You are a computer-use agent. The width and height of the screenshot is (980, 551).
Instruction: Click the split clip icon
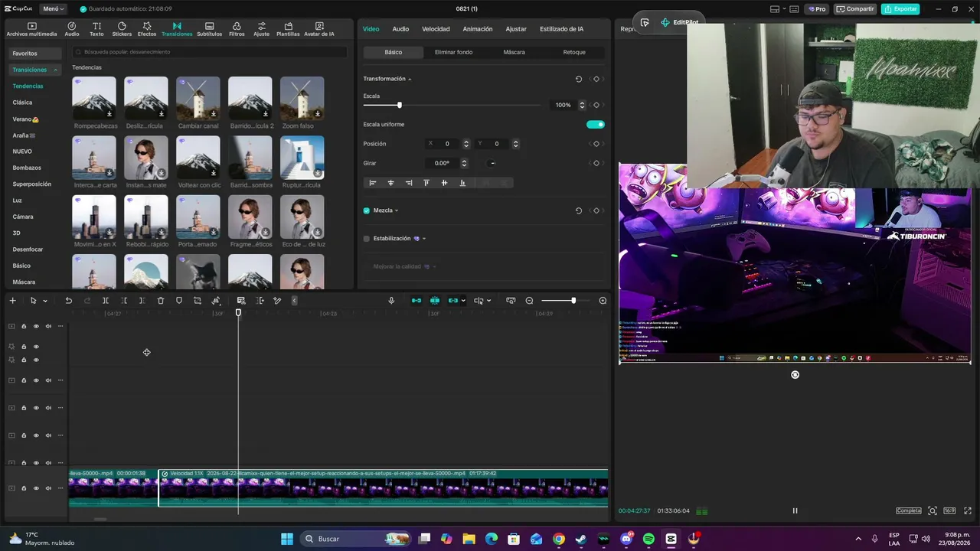[106, 301]
